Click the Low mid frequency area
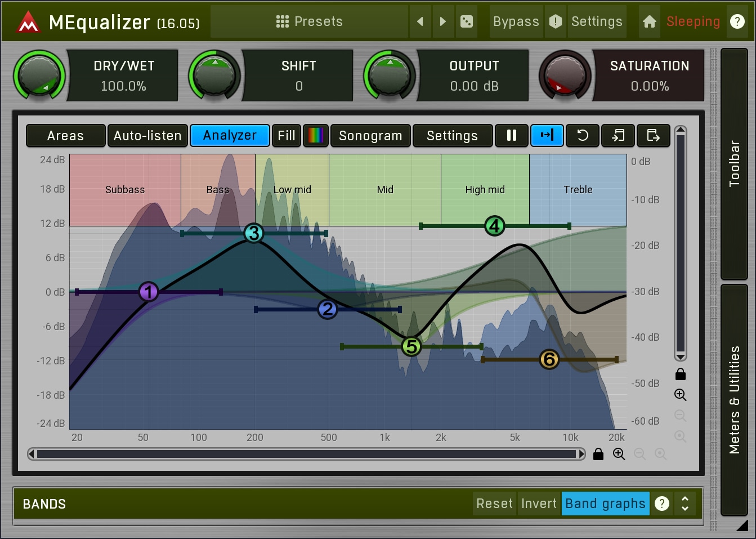The width and height of the screenshot is (756, 539). point(292,190)
